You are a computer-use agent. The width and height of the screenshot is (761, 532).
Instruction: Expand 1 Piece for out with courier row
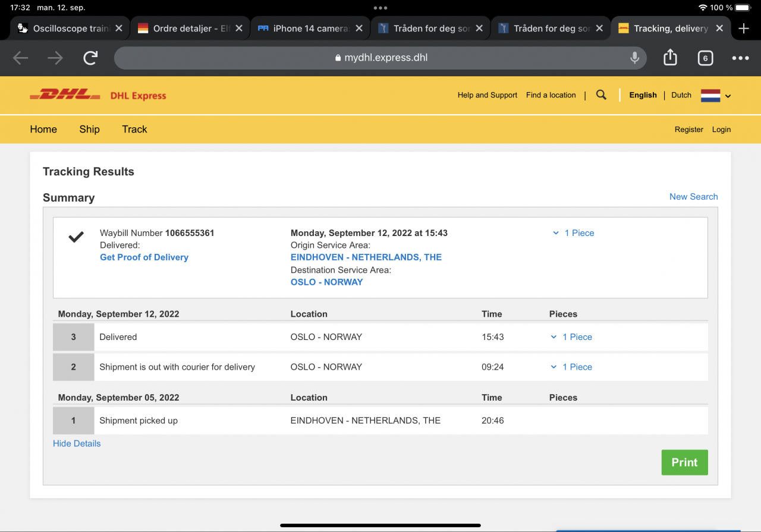click(572, 367)
